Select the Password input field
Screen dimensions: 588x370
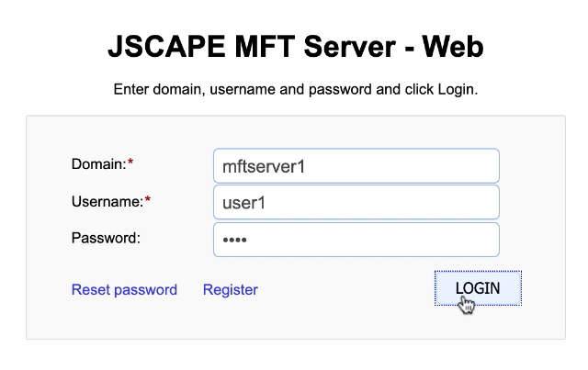[356, 240]
